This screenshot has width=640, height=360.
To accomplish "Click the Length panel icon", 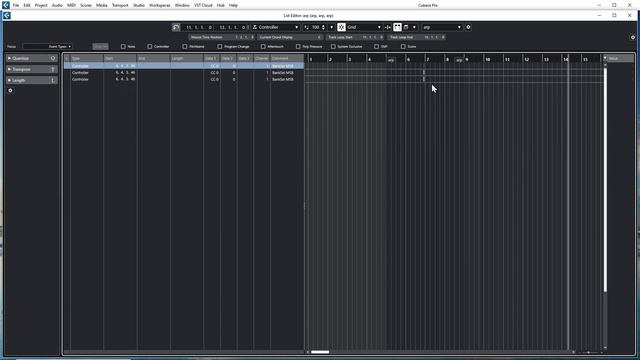I will tap(53, 80).
